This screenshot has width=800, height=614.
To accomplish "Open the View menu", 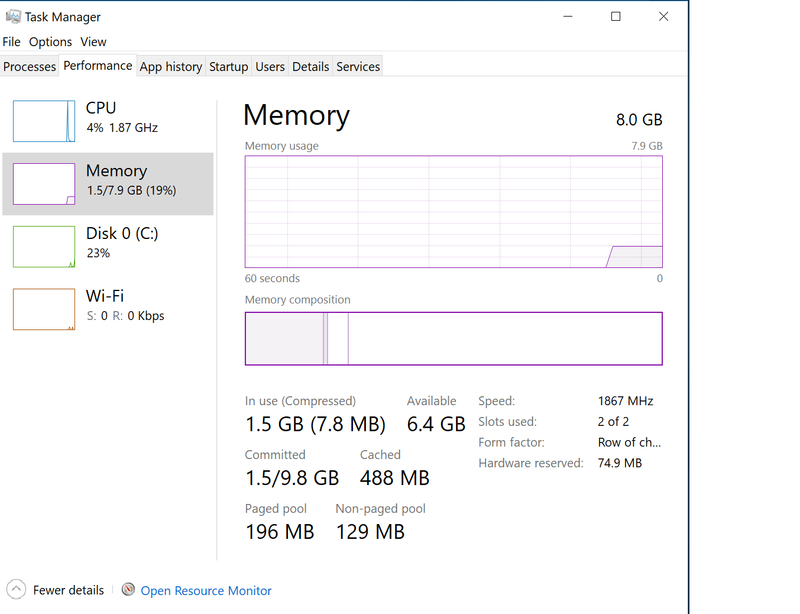I will (93, 42).
